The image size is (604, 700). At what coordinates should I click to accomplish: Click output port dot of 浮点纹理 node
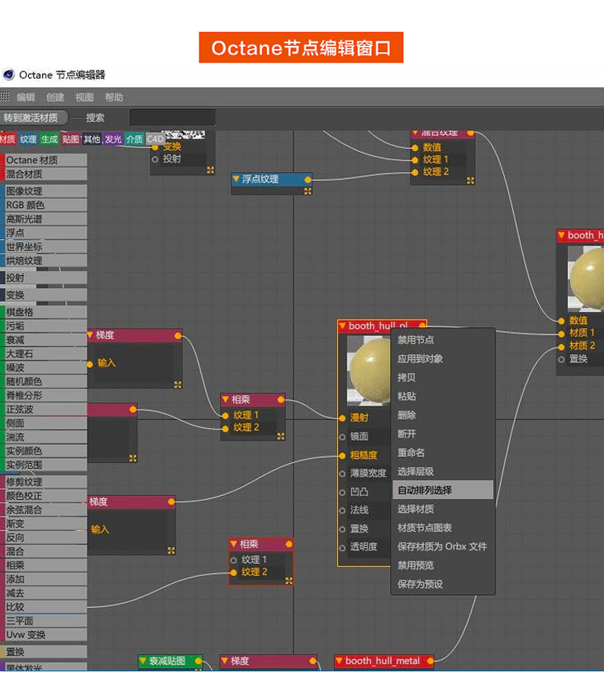307,180
